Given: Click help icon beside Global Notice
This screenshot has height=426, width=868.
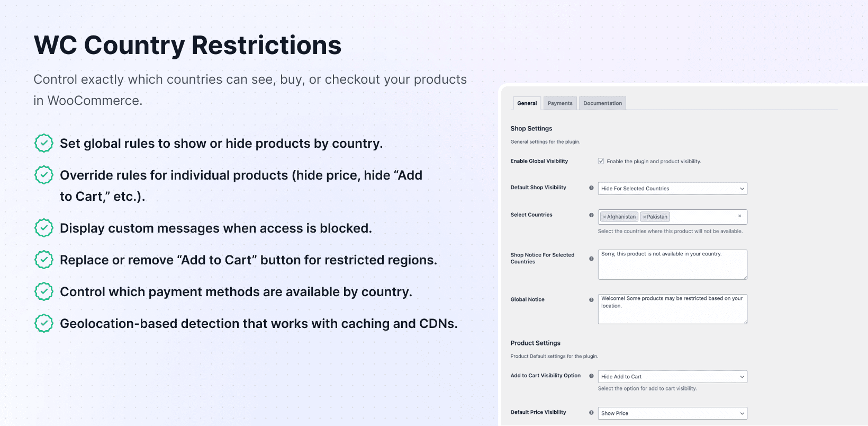Looking at the screenshot, I should click(591, 300).
